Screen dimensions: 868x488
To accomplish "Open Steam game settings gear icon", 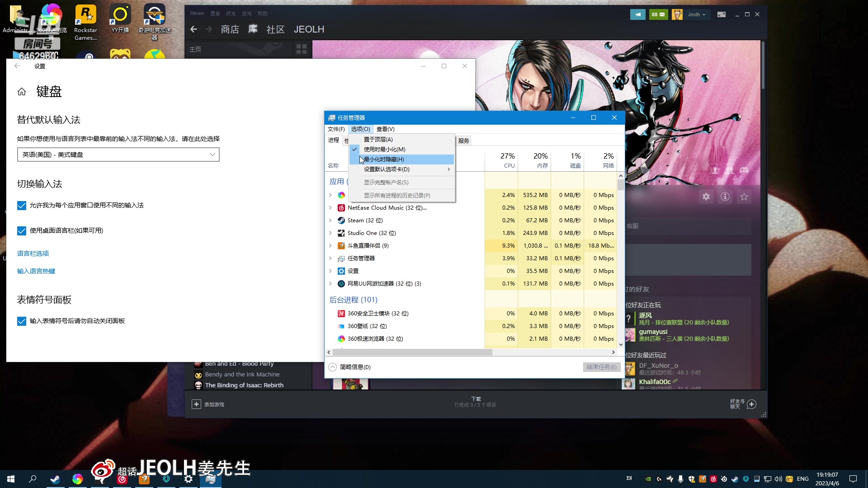I will click(x=706, y=197).
